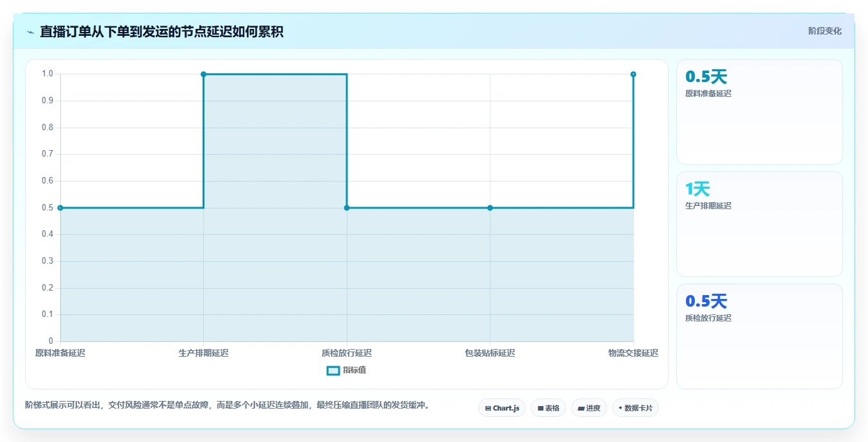The image size is (868, 442).
Task: Open the 1天 生产排期延迟 card
Action: coord(760,224)
